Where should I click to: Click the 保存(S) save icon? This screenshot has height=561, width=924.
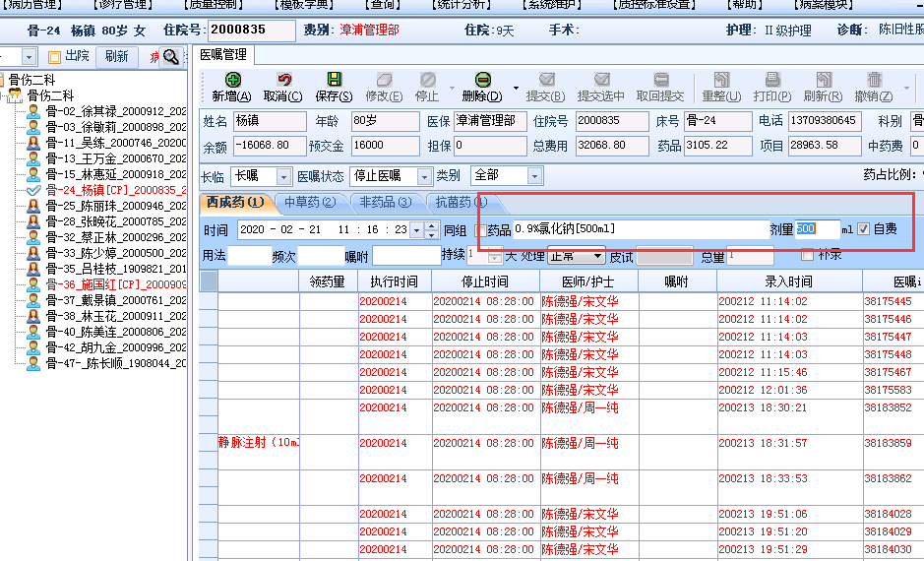335,80
